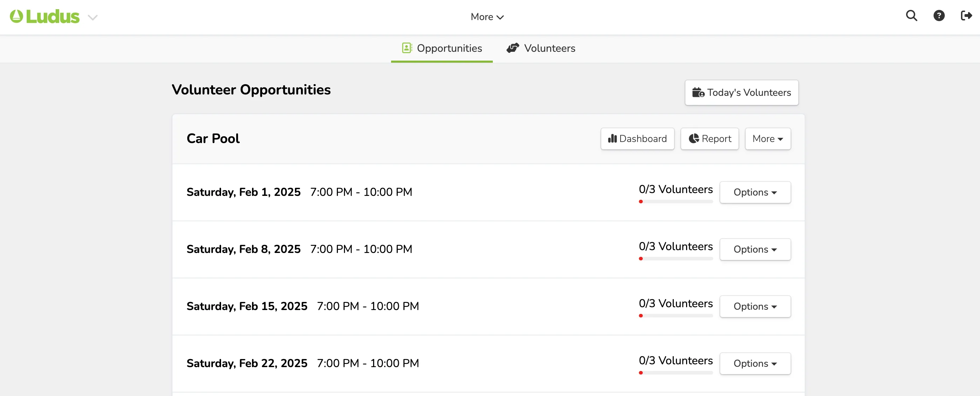Select the 'Saturday, Feb 8, 2025' date text
Screen dimensions: 980x396
(x=244, y=249)
